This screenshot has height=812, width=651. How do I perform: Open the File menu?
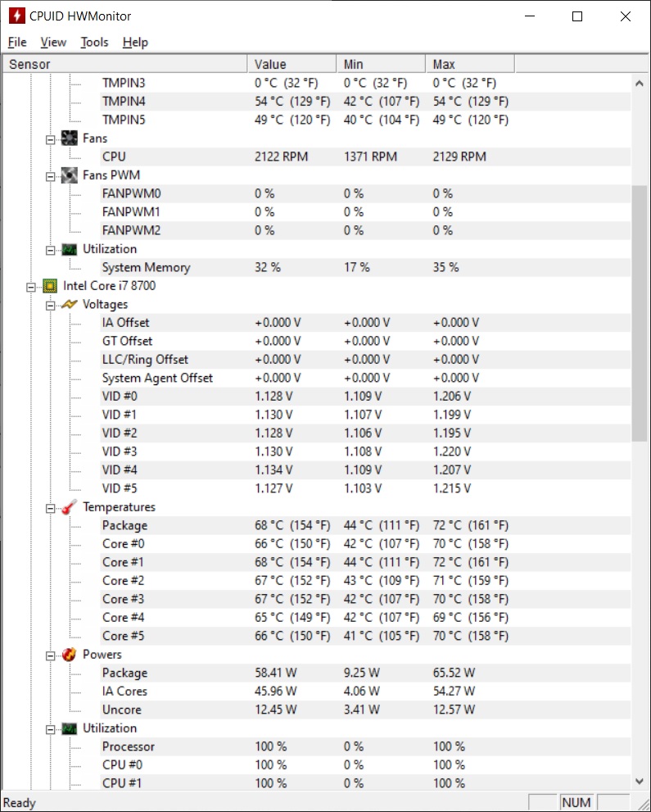point(17,42)
